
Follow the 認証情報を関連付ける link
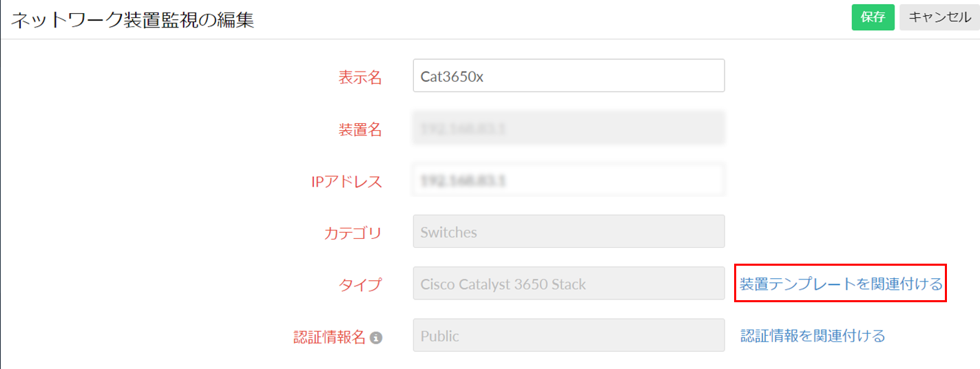click(x=813, y=336)
